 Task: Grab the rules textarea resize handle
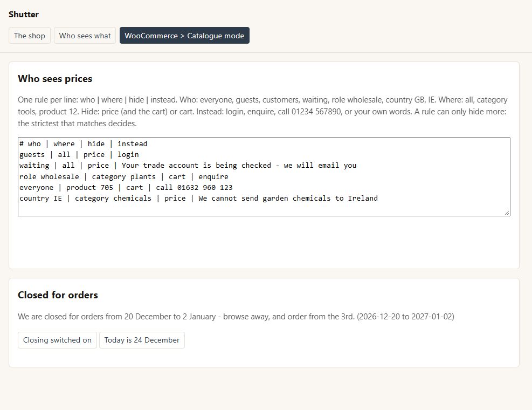click(507, 213)
